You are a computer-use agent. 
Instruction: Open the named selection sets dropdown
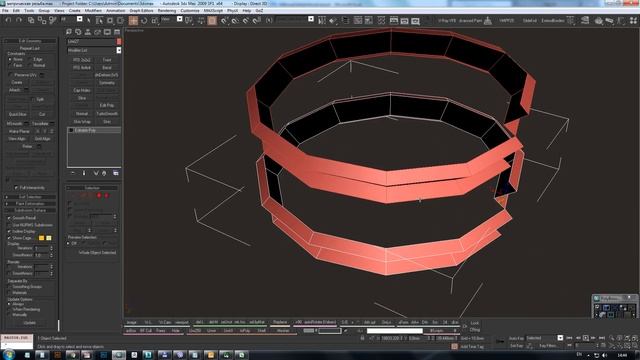coord(311,19)
